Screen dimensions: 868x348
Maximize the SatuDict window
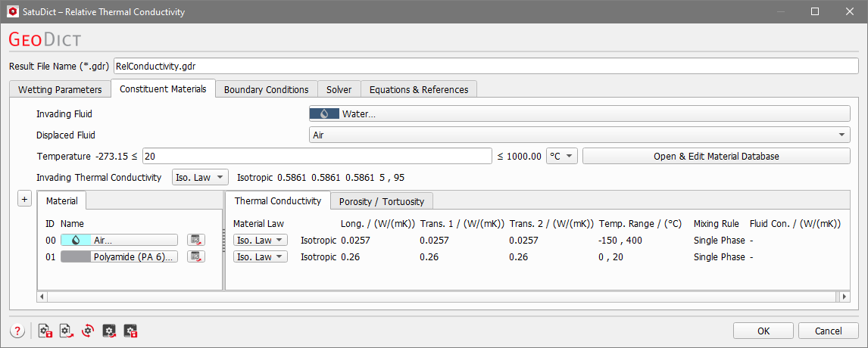[x=814, y=11]
